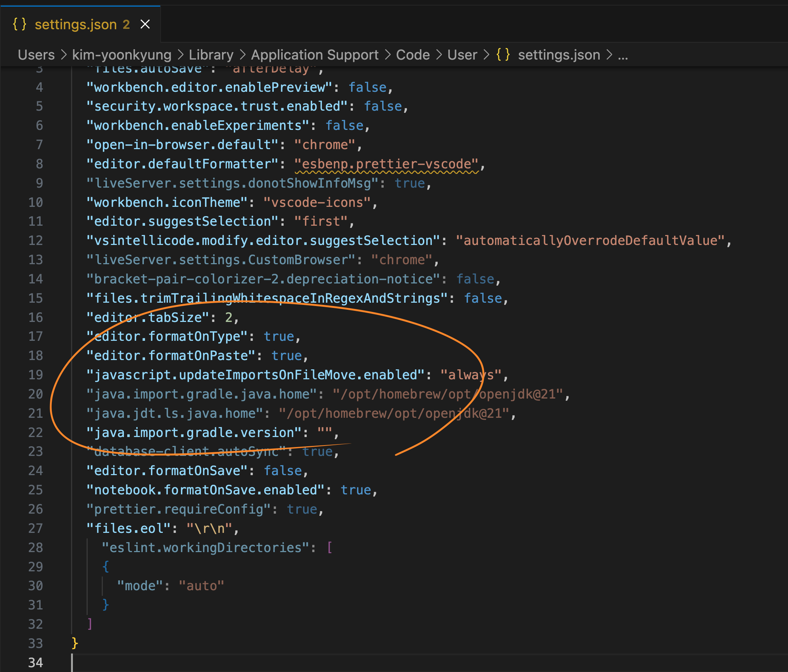The height and width of the screenshot is (672, 788).
Task: Place cursor on "workbench.enableExperiments" key
Action: click(x=198, y=125)
